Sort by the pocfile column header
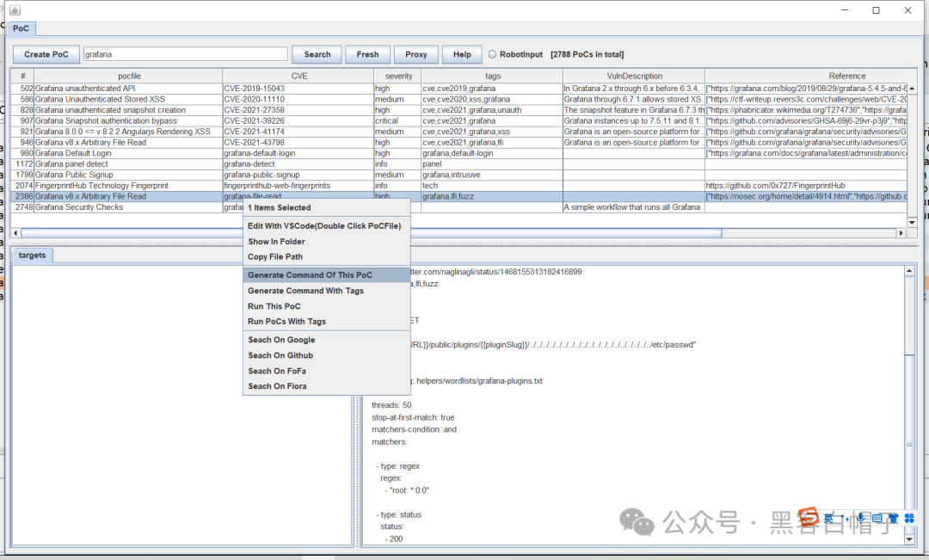 (x=128, y=76)
